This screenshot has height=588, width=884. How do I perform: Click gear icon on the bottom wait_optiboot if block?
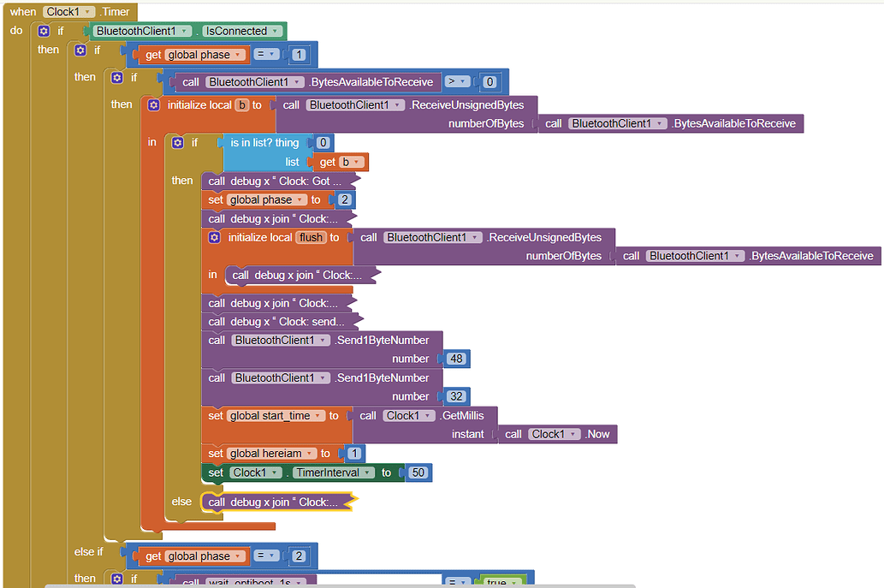[x=117, y=579]
